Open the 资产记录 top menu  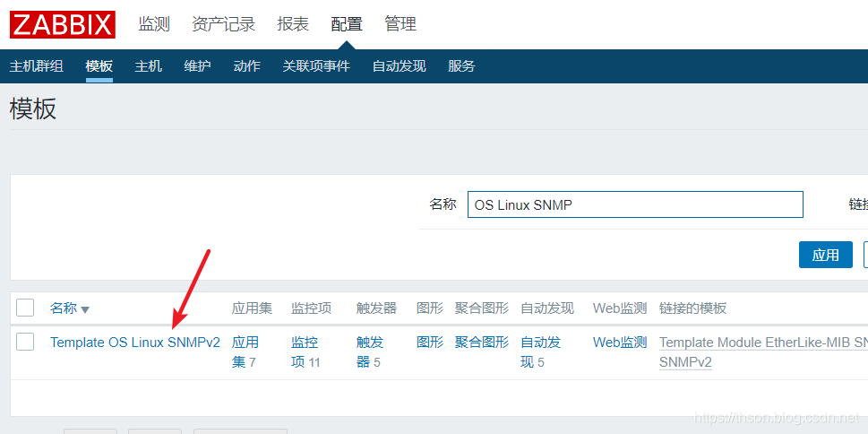(224, 24)
